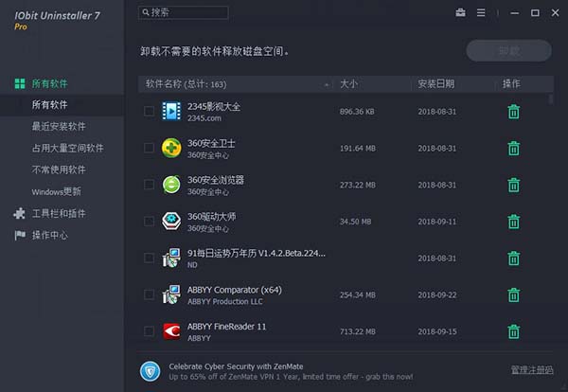The height and width of the screenshot is (392, 568).
Task: Open the green 所有软件 section in sidebar
Action: click(49, 83)
